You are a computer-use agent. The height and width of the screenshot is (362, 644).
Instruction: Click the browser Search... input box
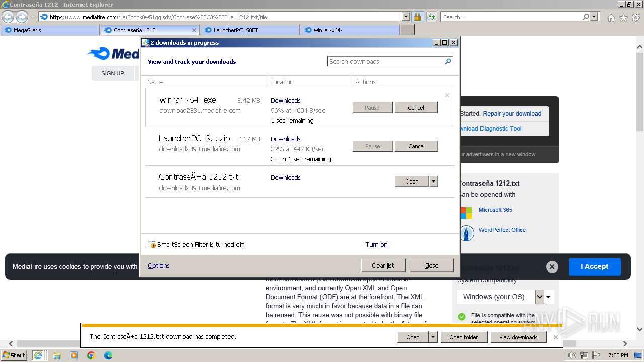tap(511, 17)
